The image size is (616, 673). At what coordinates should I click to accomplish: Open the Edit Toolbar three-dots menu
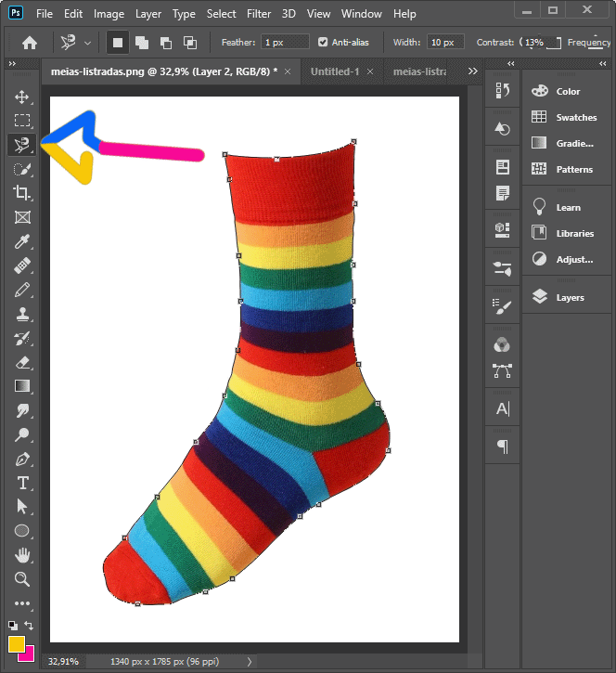(22, 603)
